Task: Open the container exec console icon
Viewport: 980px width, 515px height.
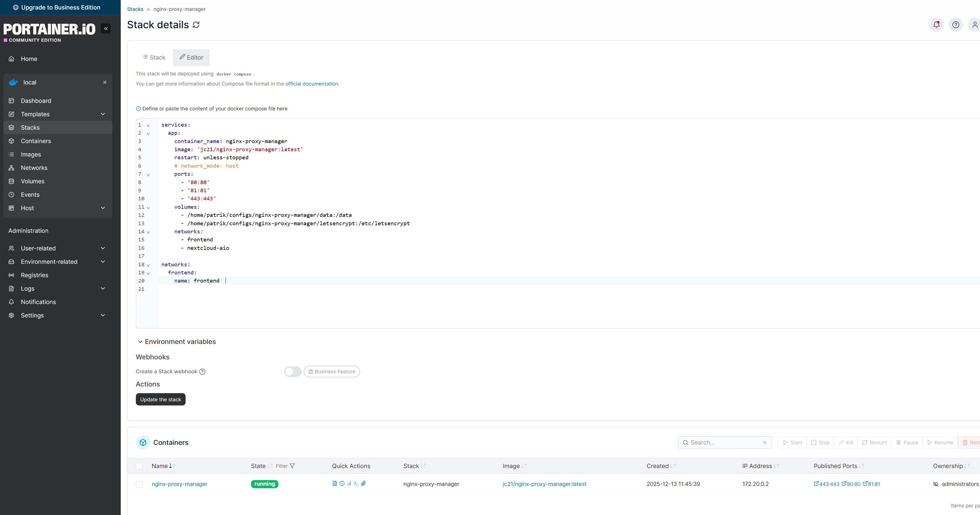Action: 356,483
